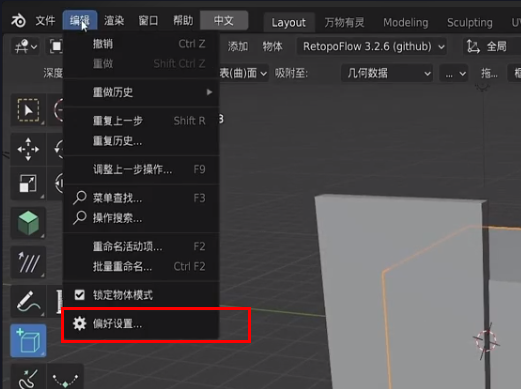Screen dimensions: 521x389
Task: Select the Measure tool
Action: 28,262
